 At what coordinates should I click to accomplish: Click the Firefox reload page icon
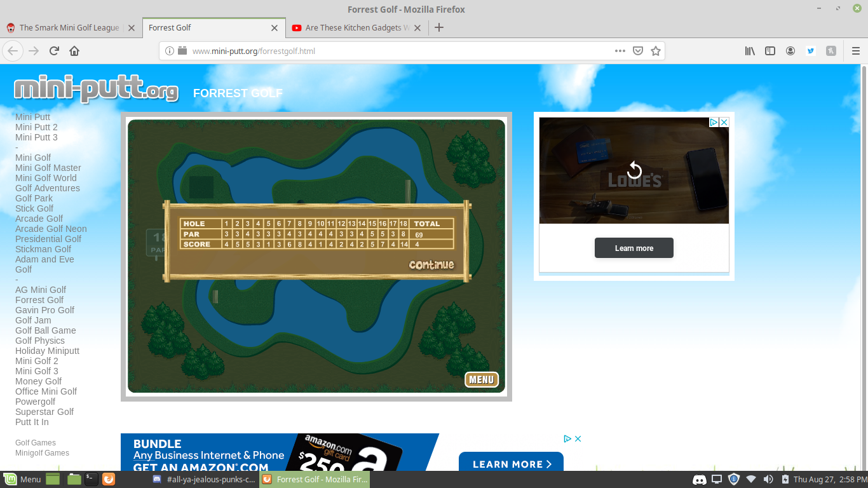tap(54, 51)
